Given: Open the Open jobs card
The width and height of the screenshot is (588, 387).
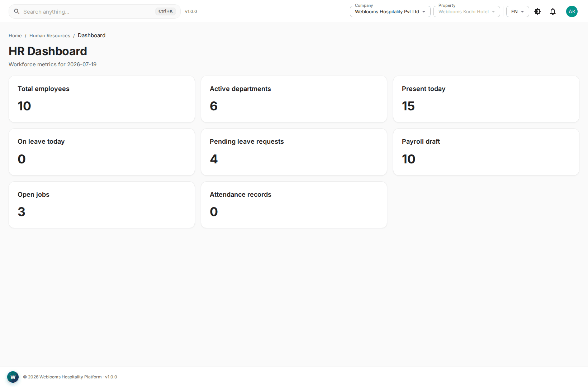Looking at the screenshot, I should point(102,205).
